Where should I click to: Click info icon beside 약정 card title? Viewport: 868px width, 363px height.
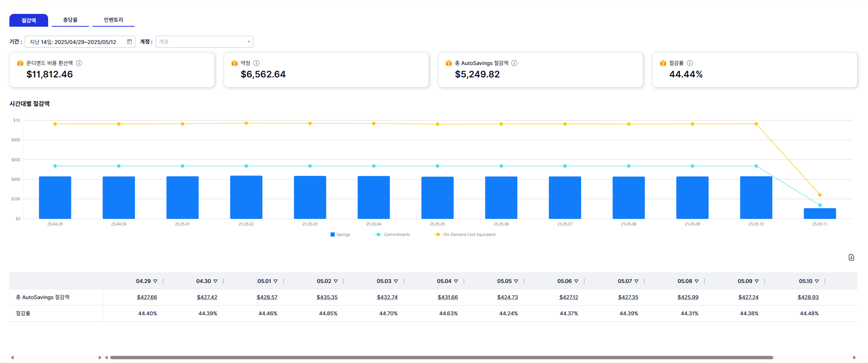coord(256,63)
